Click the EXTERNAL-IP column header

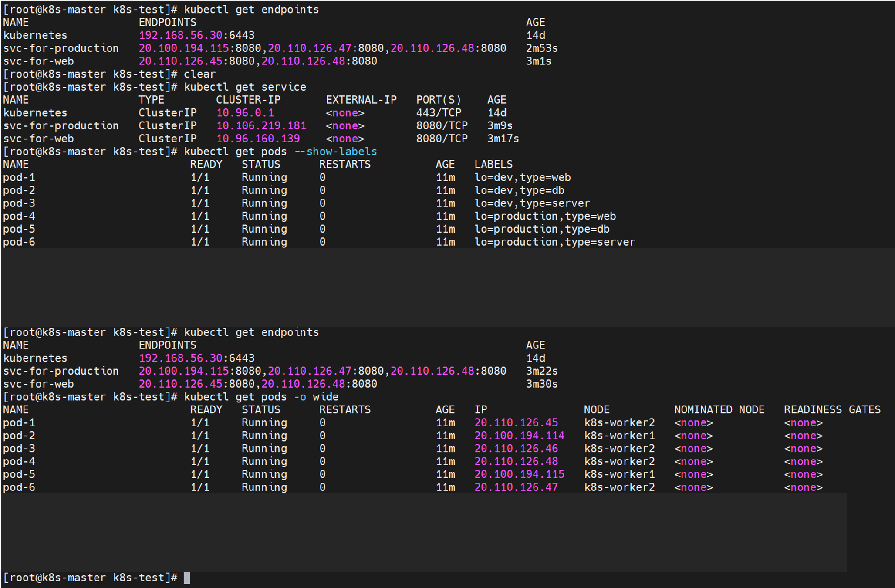(x=361, y=100)
